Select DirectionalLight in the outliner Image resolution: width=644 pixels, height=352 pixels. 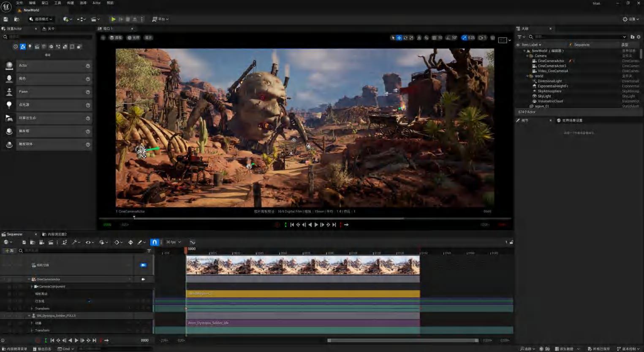click(549, 81)
